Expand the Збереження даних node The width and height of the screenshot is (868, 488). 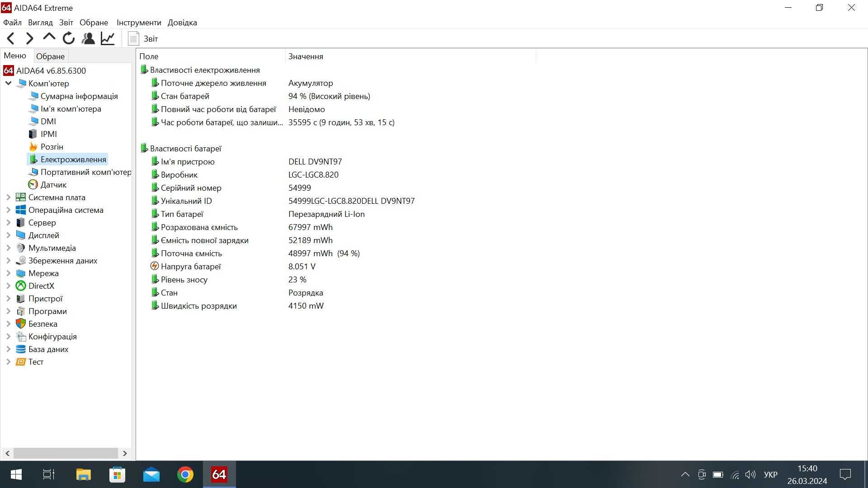[x=8, y=261]
